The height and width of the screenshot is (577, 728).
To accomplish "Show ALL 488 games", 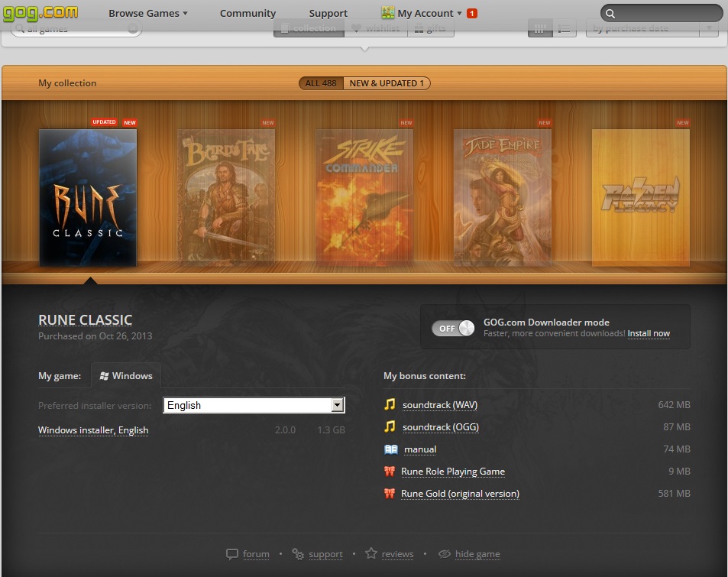I will pyautogui.click(x=321, y=83).
